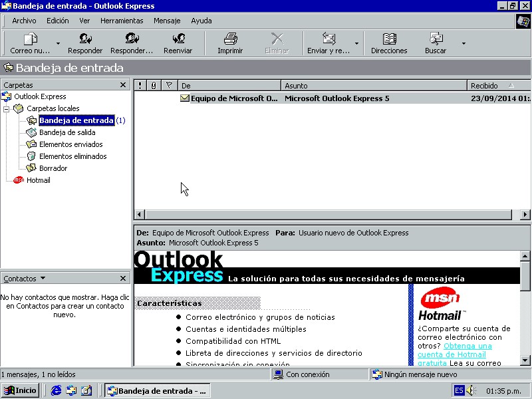This screenshot has height=399, width=532.
Task: Open the Enviar y recibir dropdown arrow
Action: point(356,43)
